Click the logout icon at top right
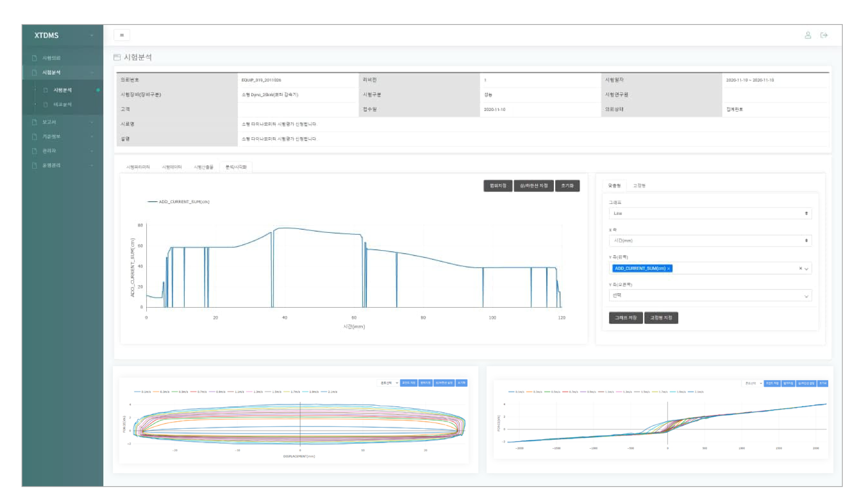Screen dimensions: 866x504 point(824,35)
